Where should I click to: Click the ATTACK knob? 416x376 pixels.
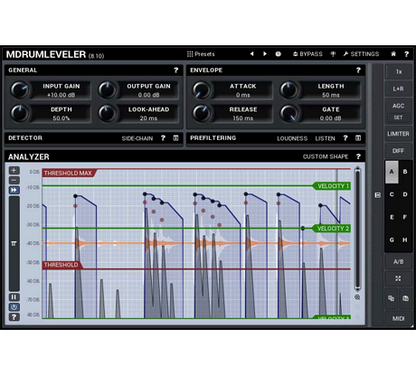click(x=201, y=90)
